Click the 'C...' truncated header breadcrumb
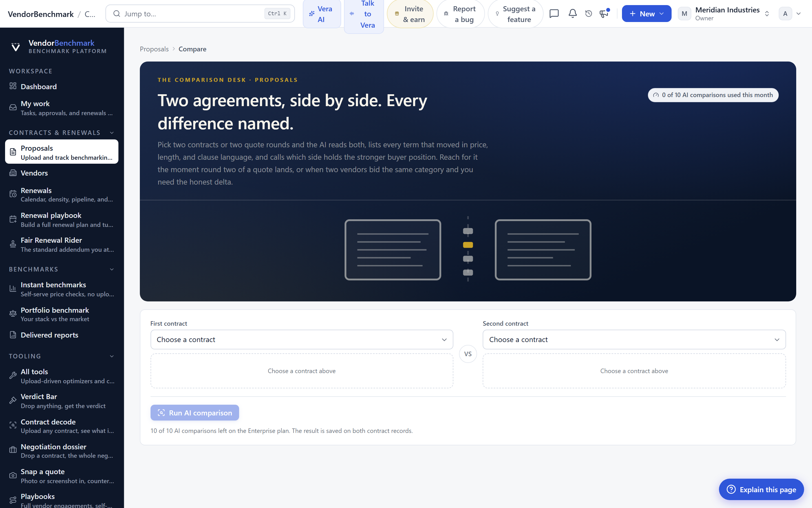The height and width of the screenshot is (508, 812). tap(90, 14)
